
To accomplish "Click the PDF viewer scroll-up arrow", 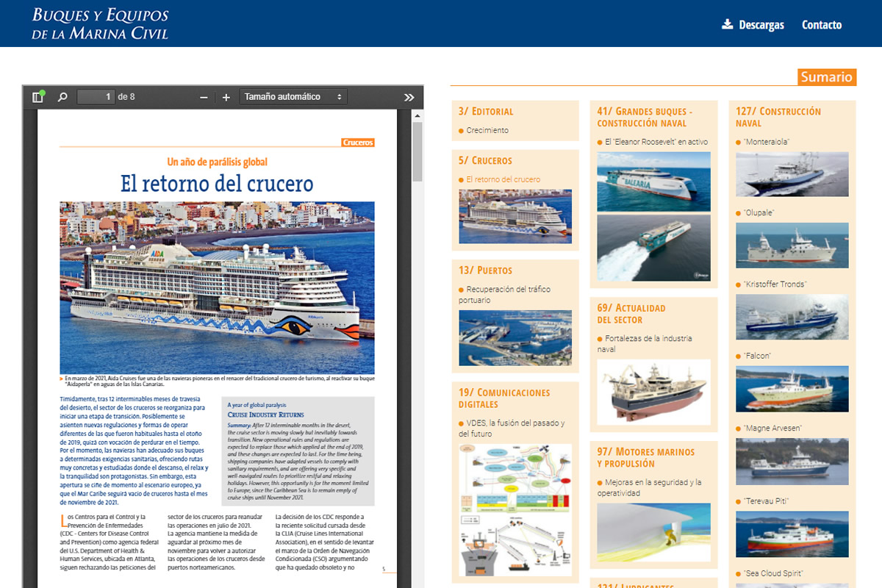I will [417, 115].
